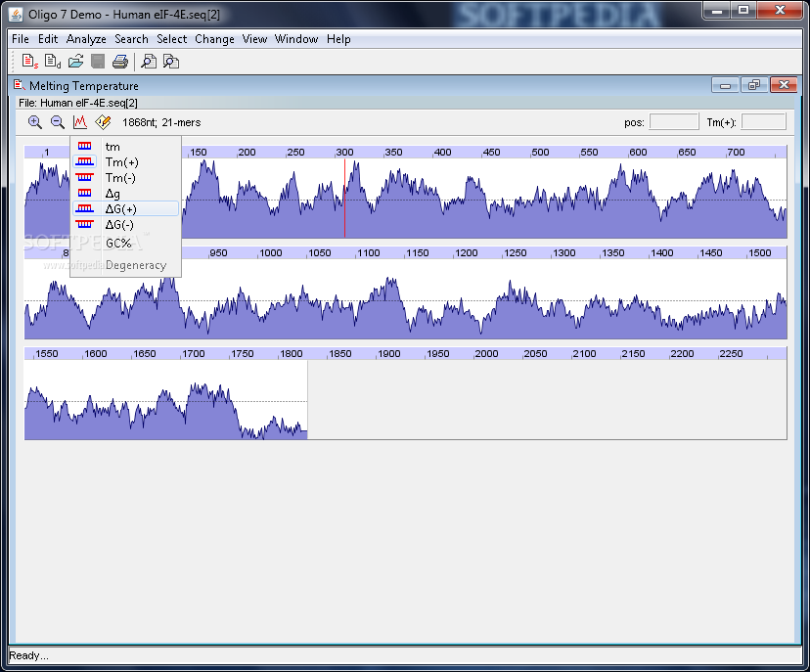This screenshot has width=810, height=672.
Task: Restore the Melting Temperature inner window
Action: (x=754, y=85)
